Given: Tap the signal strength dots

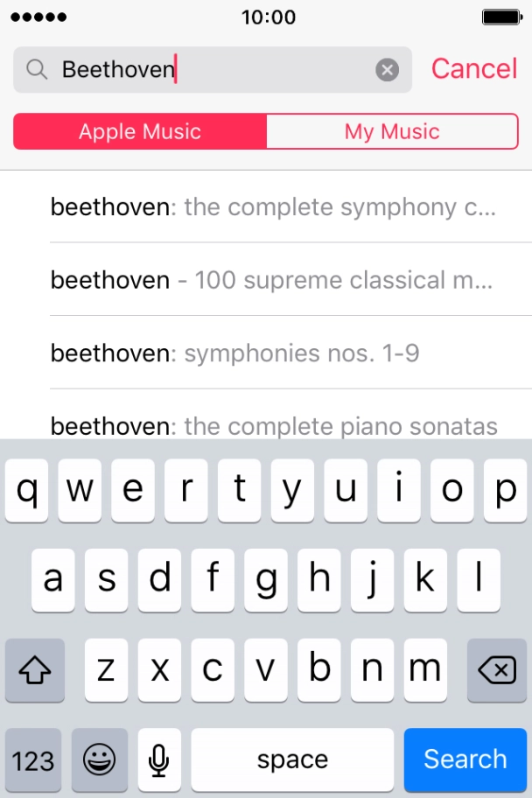Looking at the screenshot, I should (x=38, y=17).
